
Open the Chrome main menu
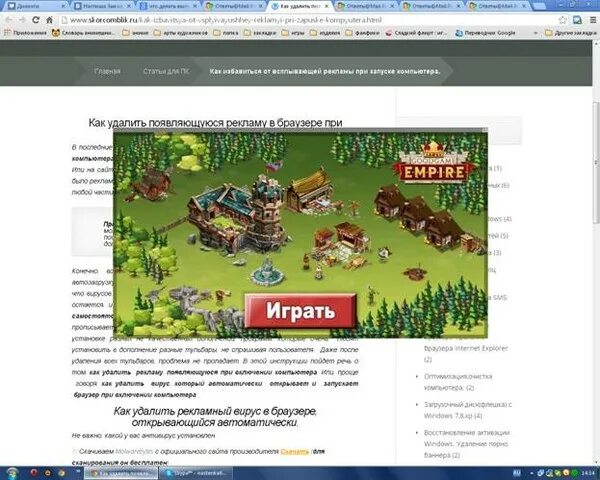(593, 20)
